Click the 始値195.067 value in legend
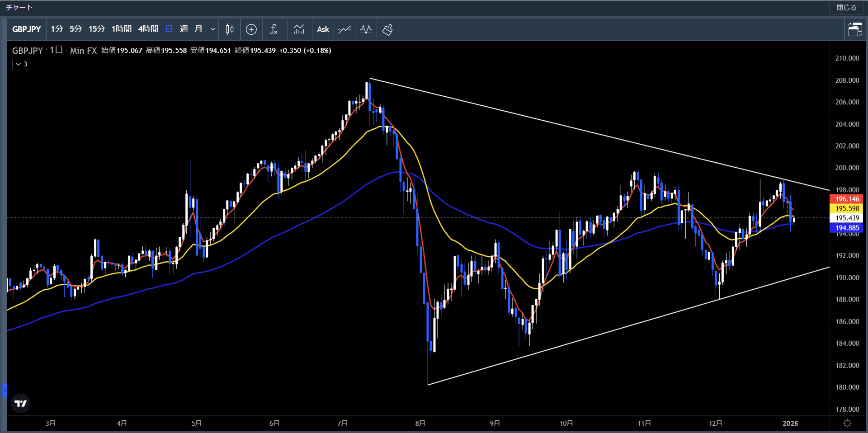The height and width of the screenshot is (433, 868). [122, 51]
